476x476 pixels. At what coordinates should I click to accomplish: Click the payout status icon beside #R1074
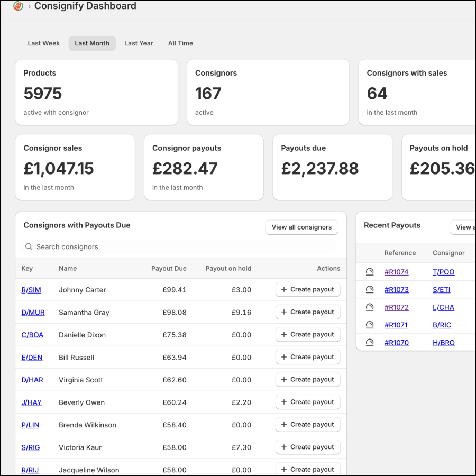click(370, 271)
